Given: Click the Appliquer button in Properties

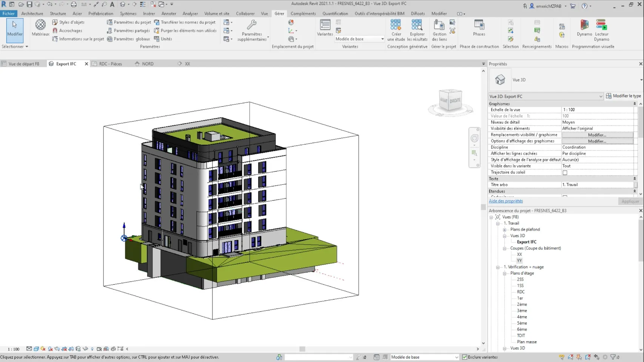Looking at the screenshot, I should tap(630, 201).
